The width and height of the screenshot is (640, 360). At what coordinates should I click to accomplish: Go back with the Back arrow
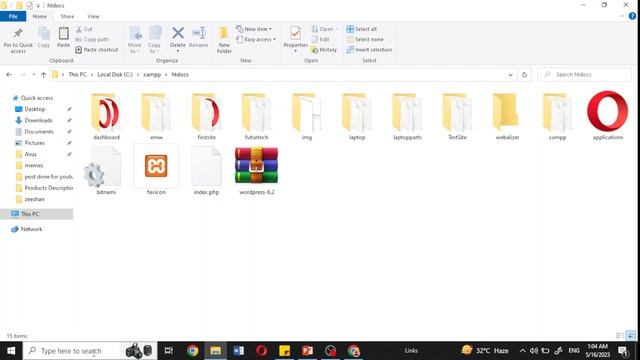click(x=9, y=75)
